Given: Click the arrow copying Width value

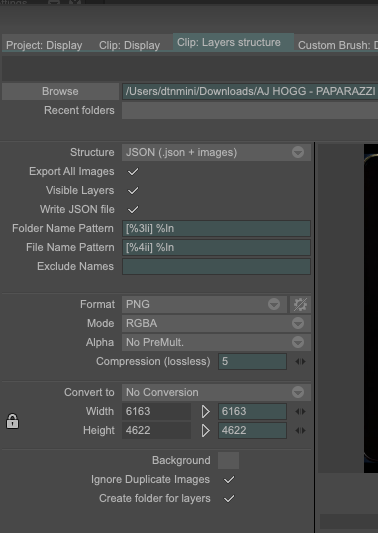Looking at the screenshot, I should pyautogui.click(x=205, y=412).
